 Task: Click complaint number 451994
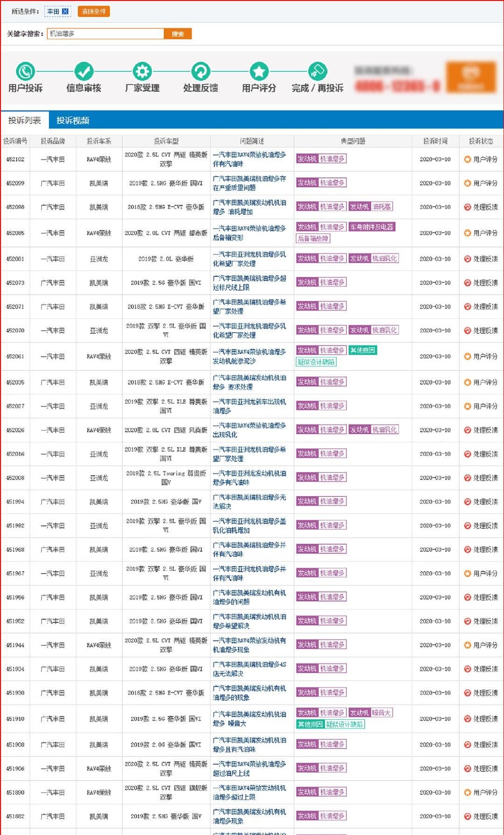pyautogui.click(x=15, y=502)
